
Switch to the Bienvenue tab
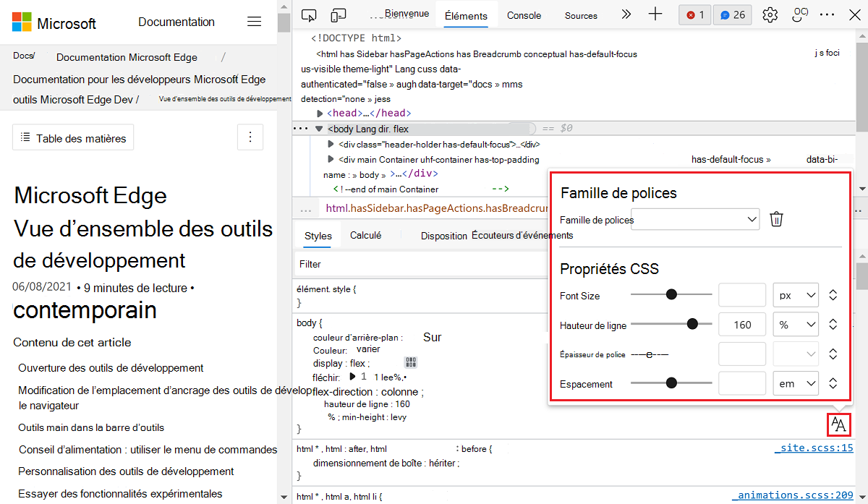407,14
